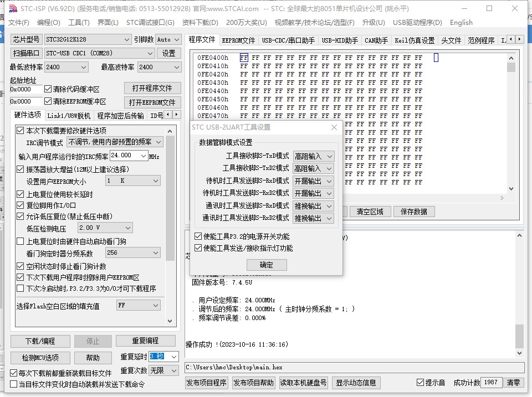Click log output scrollbar thumb
532x397 pixels.
[x=519, y=336]
